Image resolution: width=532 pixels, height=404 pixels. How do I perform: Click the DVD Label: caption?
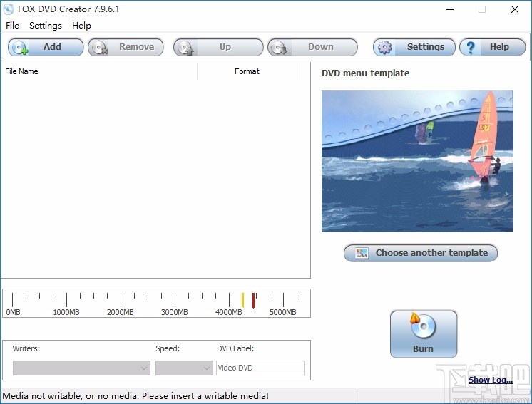click(x=235, y=348)
